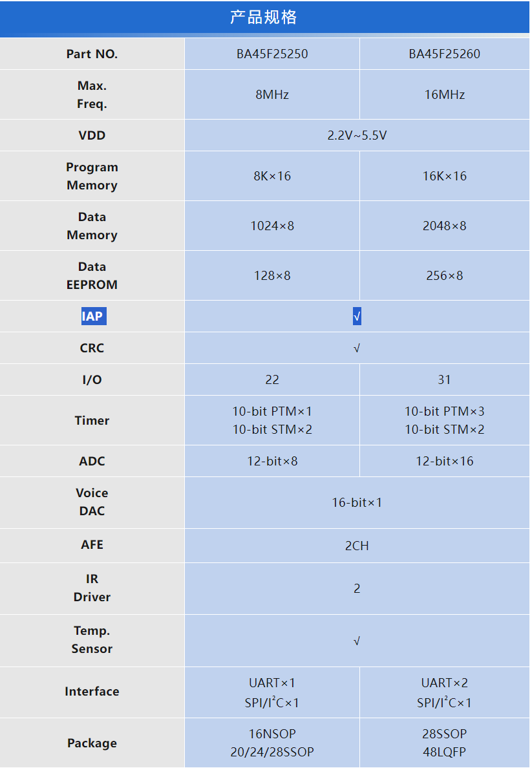This screenshot has width=532, height=768.
Task: Click the Interface row label
Action: point(92,692)
